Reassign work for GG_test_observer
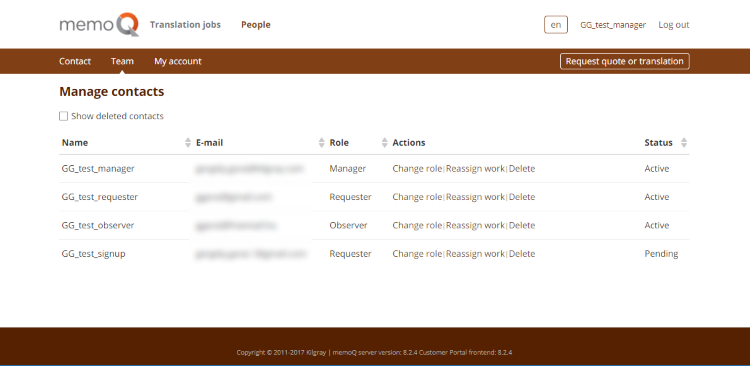 [475, 225]
